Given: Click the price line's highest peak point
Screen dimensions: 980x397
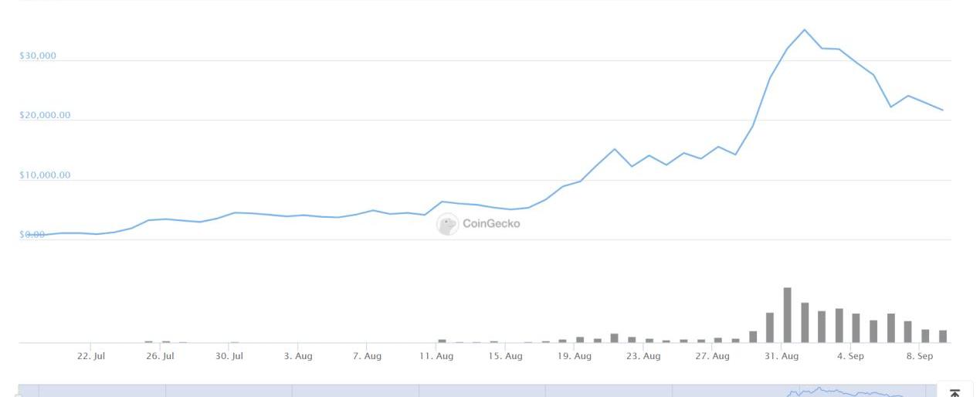Looking at the screenshot, I should (x=804, y=30).
